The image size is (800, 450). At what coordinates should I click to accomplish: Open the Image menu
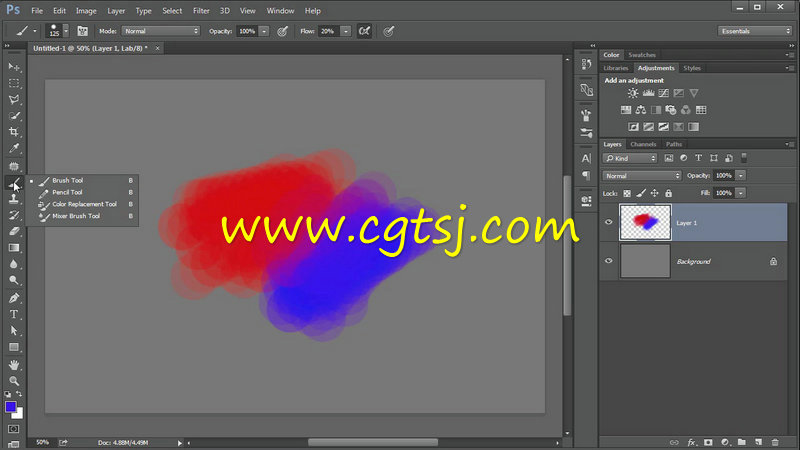(x=86, y=11)
